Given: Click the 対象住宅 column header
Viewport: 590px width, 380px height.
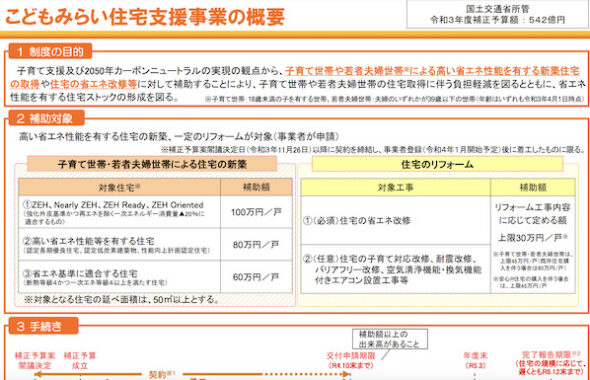Looking at the screenshot, I should (119, 187).
